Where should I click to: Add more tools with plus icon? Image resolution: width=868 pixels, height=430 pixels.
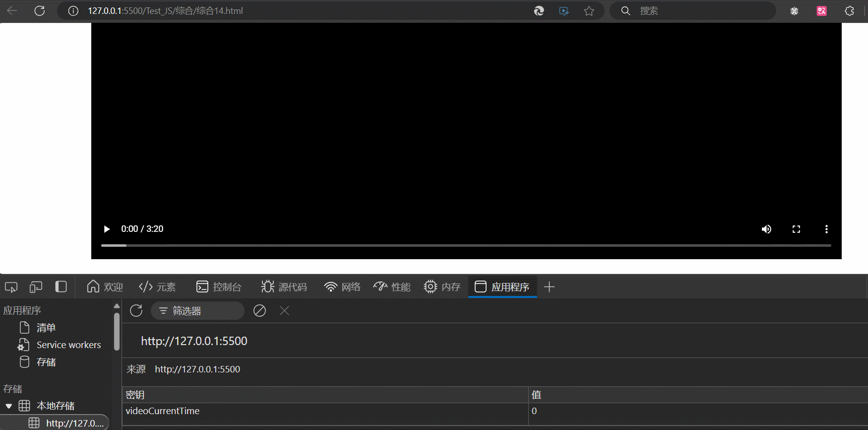tap(549, 287)
